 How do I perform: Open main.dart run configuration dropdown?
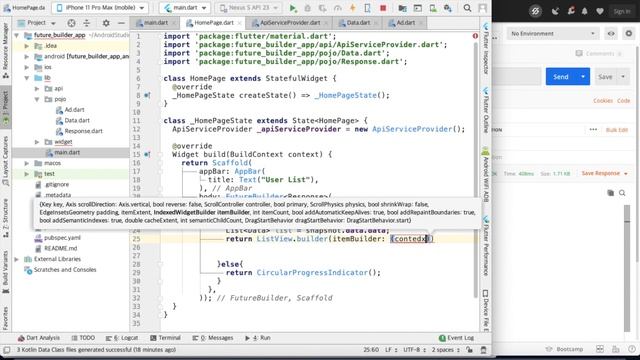(184, 8)
